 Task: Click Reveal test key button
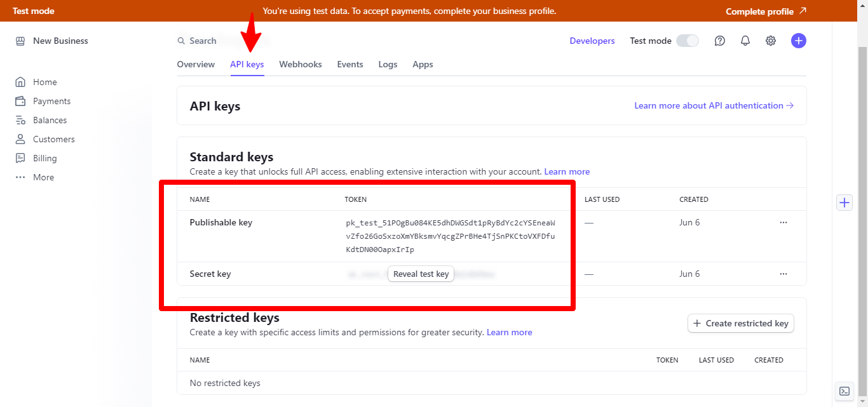click(421, 274)
